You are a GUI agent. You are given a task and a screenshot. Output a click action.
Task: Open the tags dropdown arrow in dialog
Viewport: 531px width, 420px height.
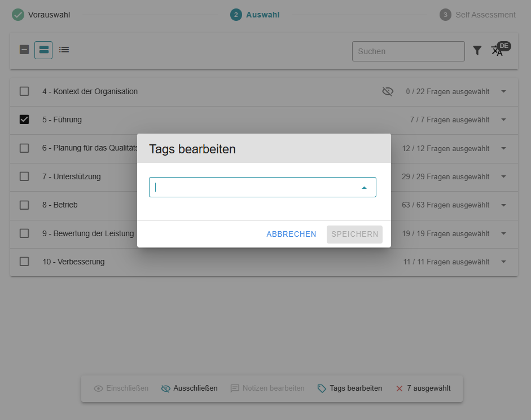coord(364,188)
